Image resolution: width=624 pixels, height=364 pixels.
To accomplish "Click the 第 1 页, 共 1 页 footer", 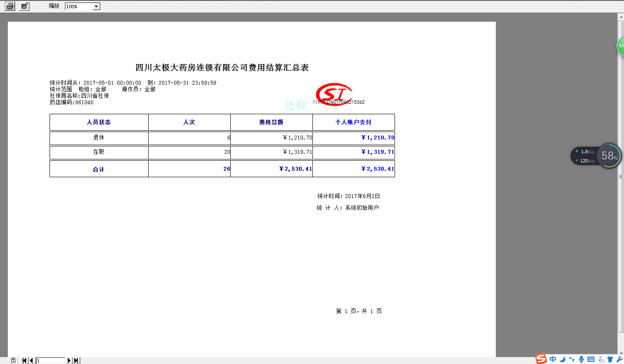I will point(359,311).
